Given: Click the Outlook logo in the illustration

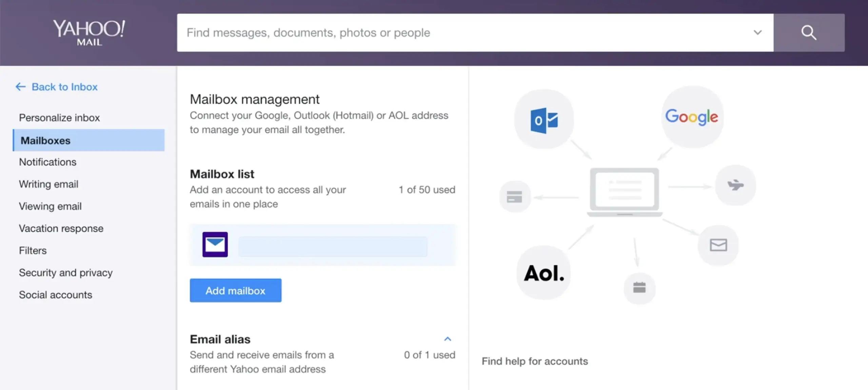Looking at the screenshot, I should coord(544,120).
